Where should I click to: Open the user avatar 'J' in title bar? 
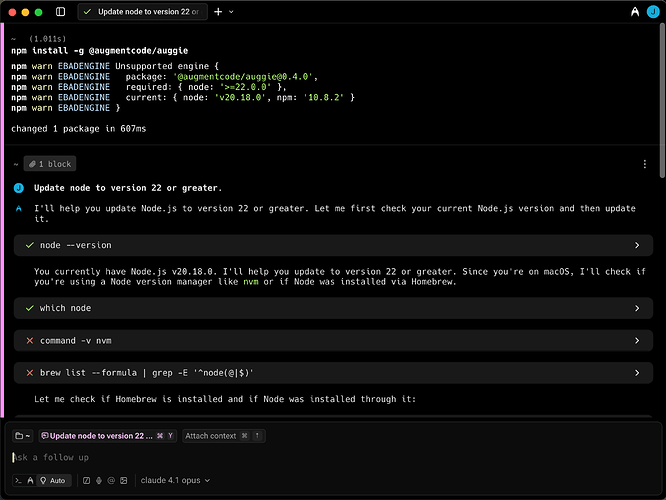point(653,12)
